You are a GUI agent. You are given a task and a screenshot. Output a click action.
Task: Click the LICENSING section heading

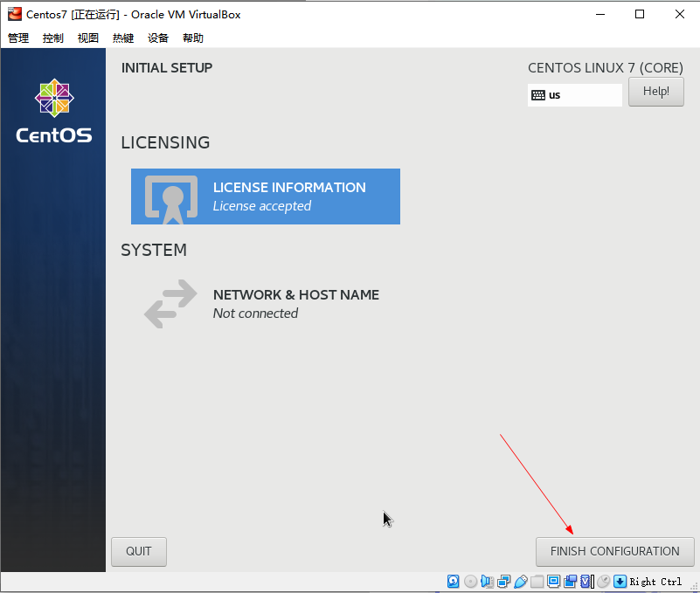[165, 142]
